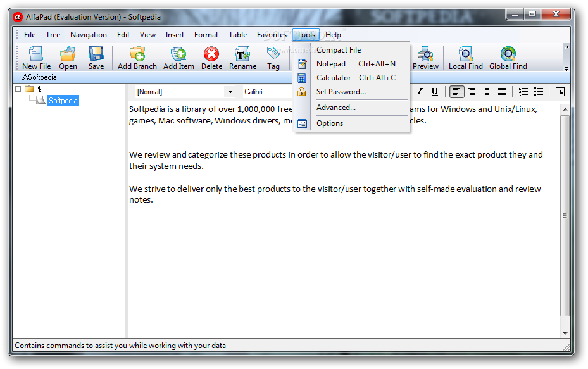Collapse the $ root tree node
The height and width of the screenshot is (369, 588).
click(x=18, y=89)
